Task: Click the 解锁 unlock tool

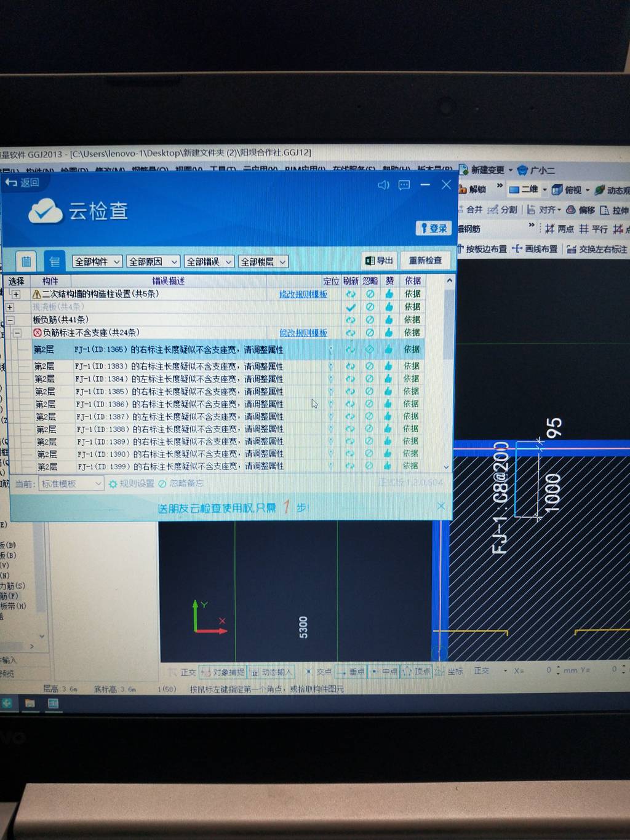Action: point(472,189)
